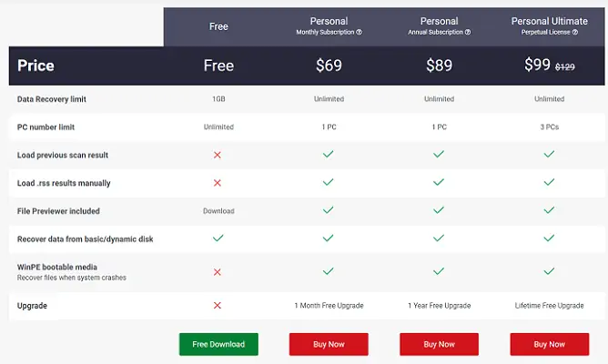Viewport: 608px width, 364px height.
Task: Click red X in WinPE bootable media row
Action: 218,272
